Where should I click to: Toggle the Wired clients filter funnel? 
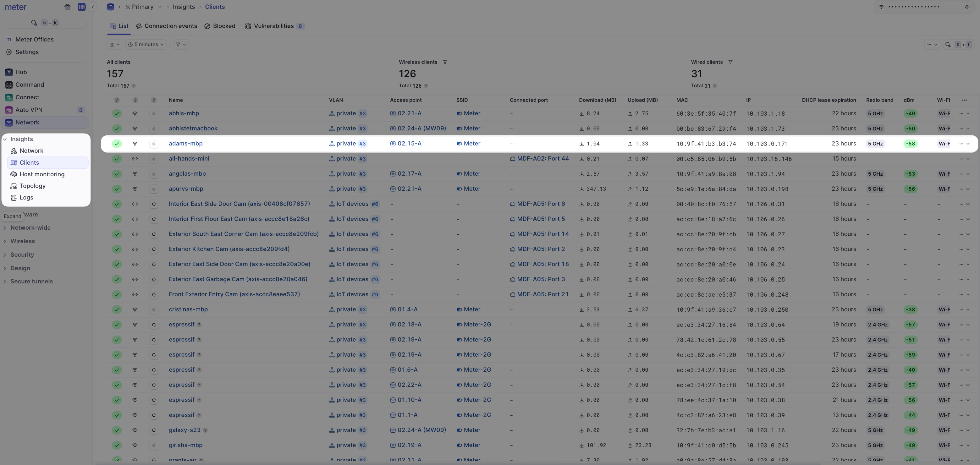pos(731,62)
